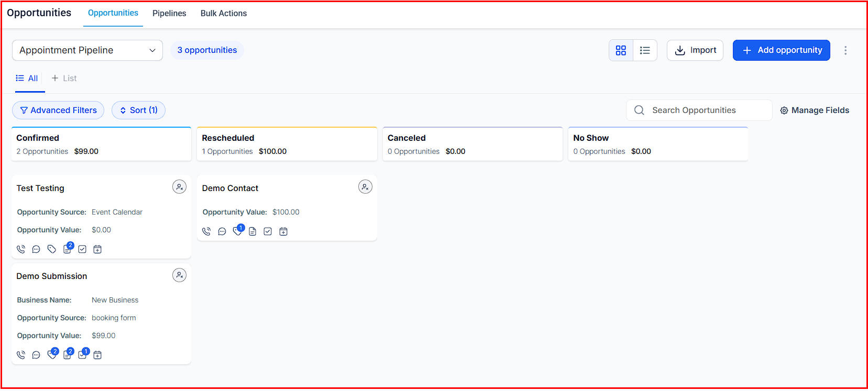
Task: Open the Sort (1) options
Action: (x=138, y=110)
